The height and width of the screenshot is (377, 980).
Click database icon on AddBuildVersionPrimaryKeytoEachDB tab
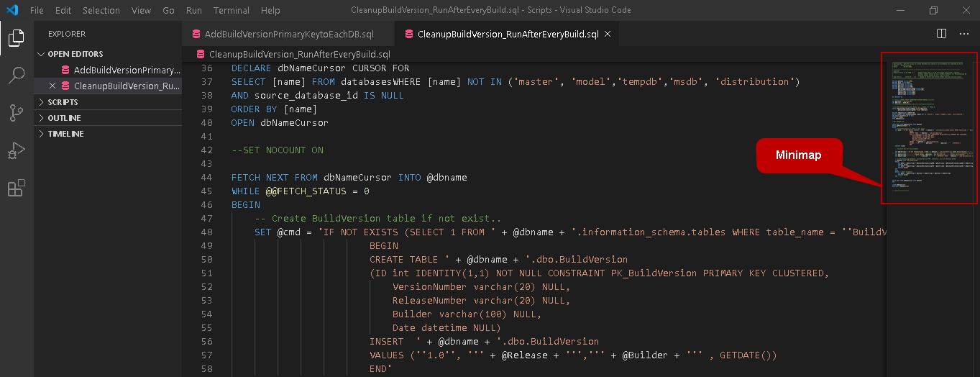(x=195, y=34)
